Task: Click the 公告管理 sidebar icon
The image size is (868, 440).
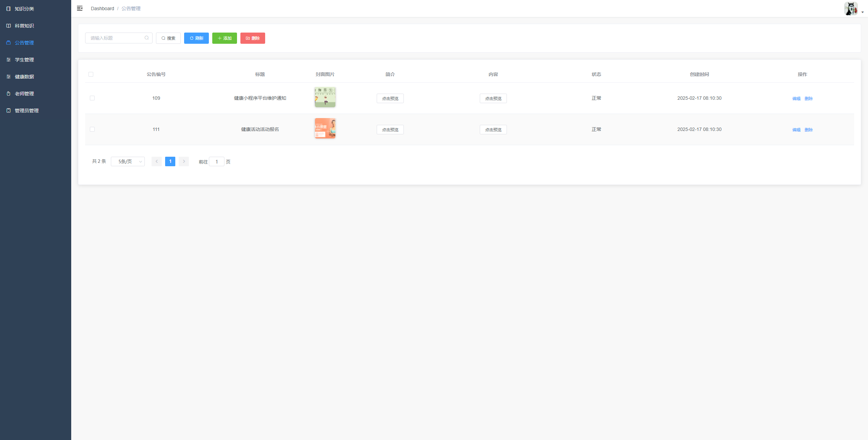Action: click(8, 43)
